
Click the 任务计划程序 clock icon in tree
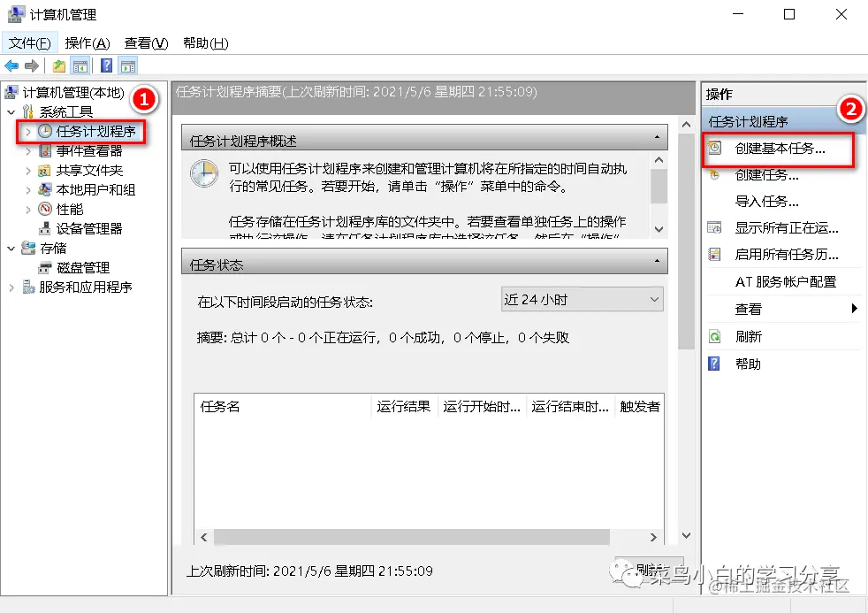(45, 131)
